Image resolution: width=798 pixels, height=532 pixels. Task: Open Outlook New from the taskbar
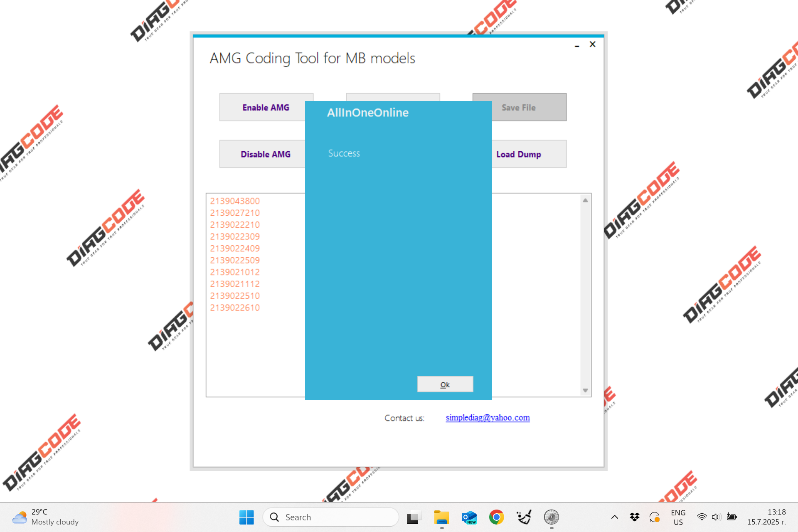469,517
